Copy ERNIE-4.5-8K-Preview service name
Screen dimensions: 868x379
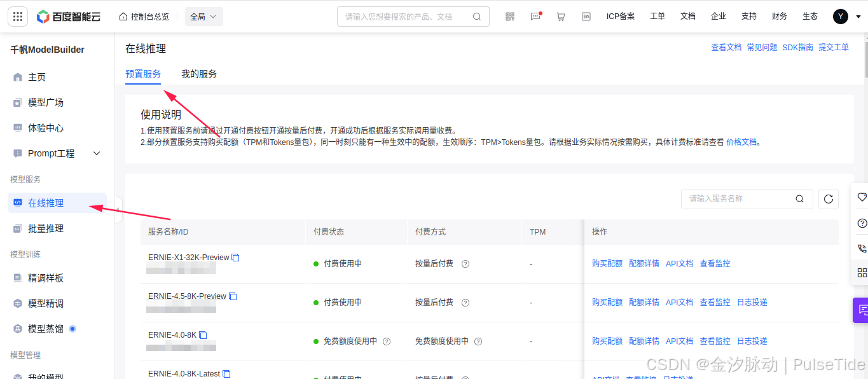233,296
